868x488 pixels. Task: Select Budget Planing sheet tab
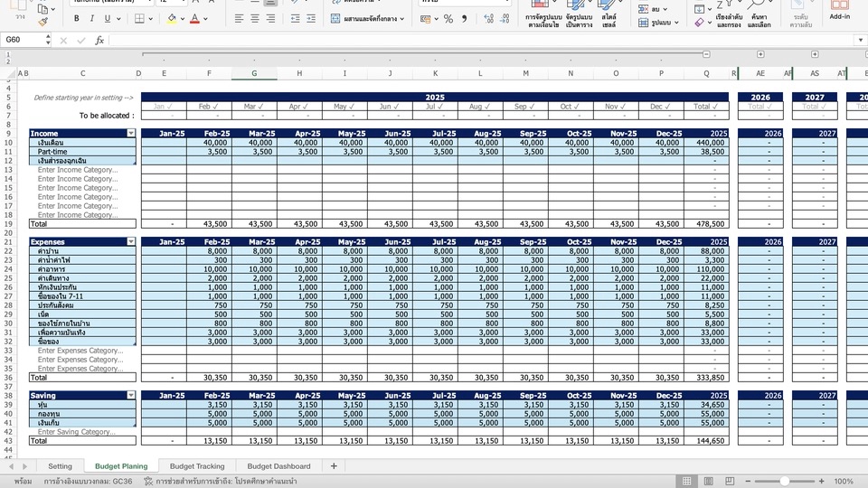(x=121, y=466)
